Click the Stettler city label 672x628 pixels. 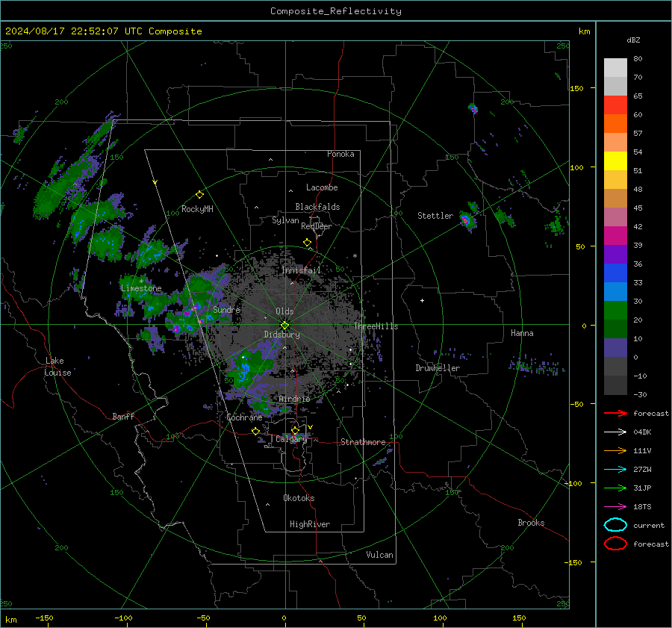[435, 216]
